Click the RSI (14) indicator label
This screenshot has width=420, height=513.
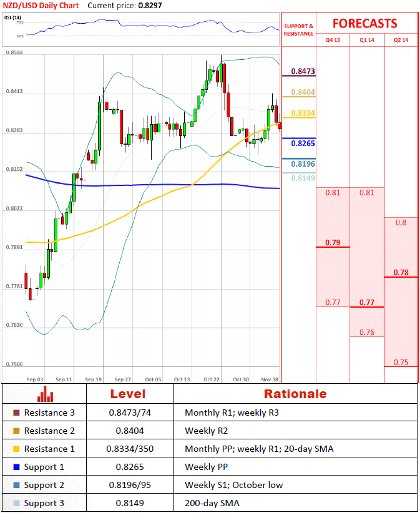[12, 16]
